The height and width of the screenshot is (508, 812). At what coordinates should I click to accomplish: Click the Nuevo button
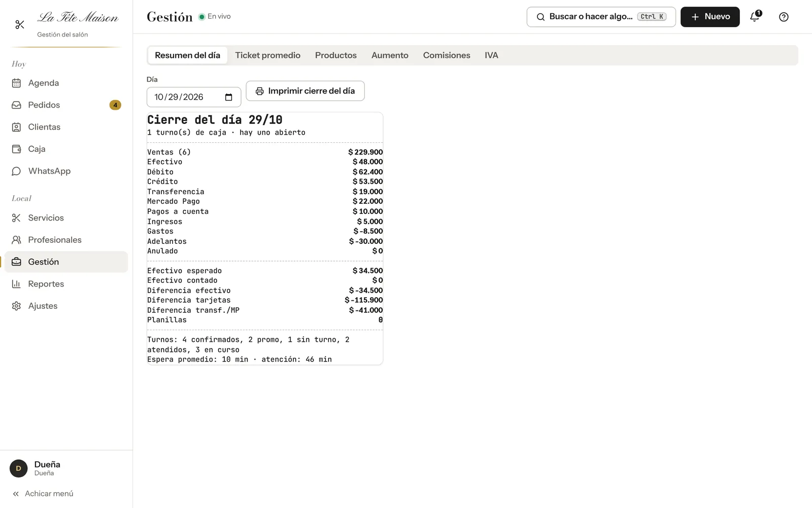click(710, 17)
